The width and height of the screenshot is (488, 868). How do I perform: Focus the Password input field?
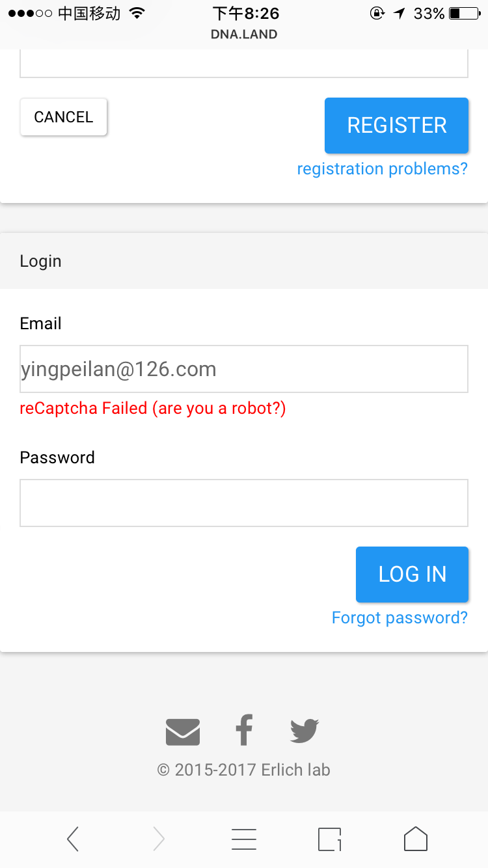(x=244, y=503)
